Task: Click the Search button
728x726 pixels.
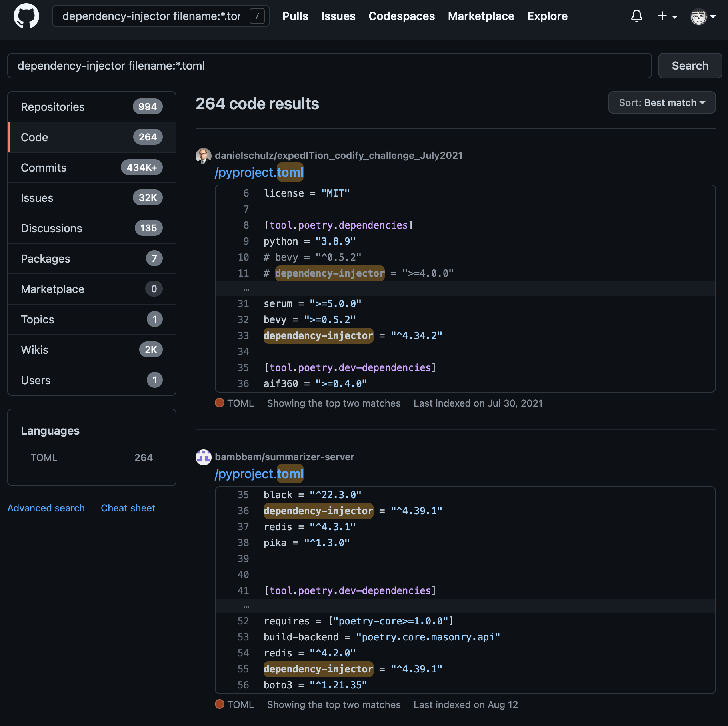Action: [690, 66]
